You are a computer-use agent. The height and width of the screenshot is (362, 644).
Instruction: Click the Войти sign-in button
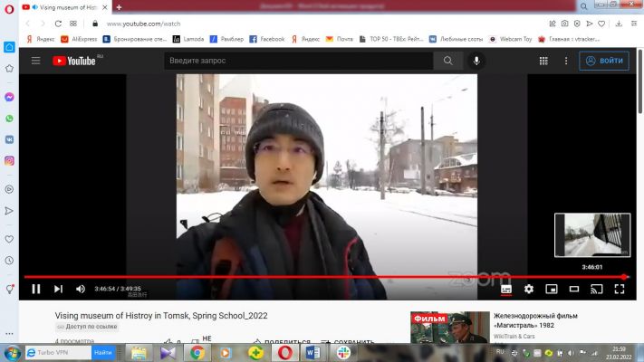pos(604,61)
